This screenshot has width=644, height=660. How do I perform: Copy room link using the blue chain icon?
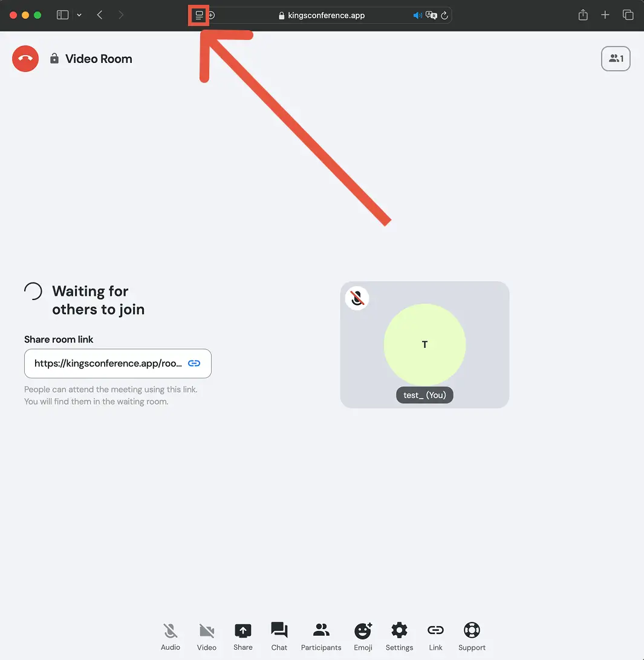(194, 364)
